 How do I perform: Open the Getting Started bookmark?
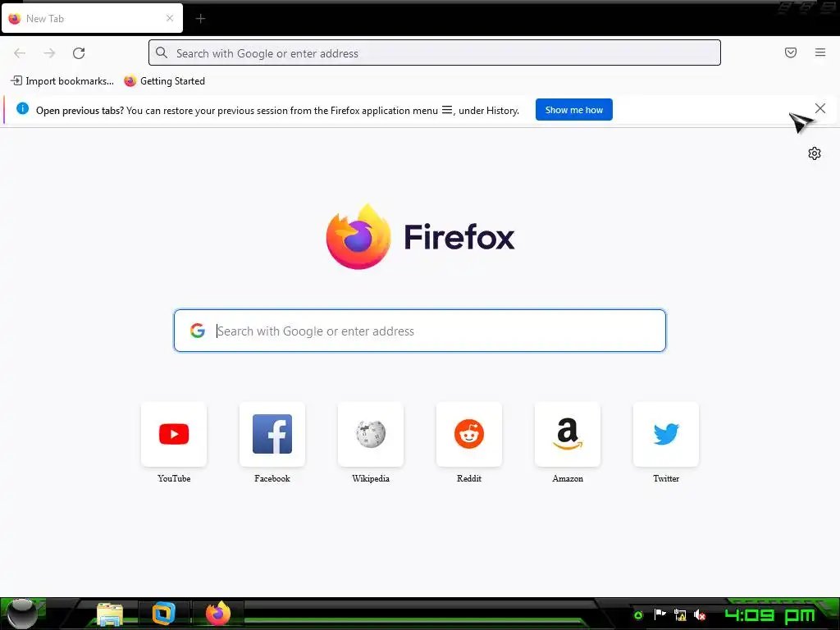tap(164, 81)
